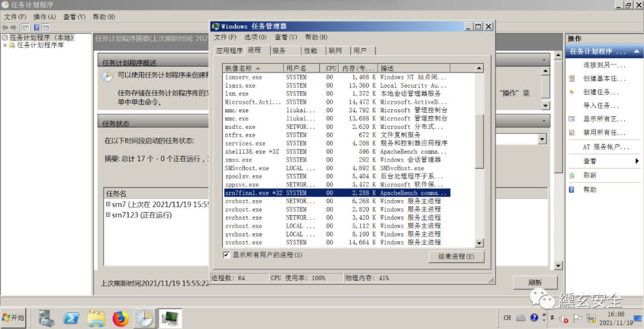The width and height of the screenshot is (644, 329).
Task: Open the task status time period dropdown
Action: coord(542,139)
